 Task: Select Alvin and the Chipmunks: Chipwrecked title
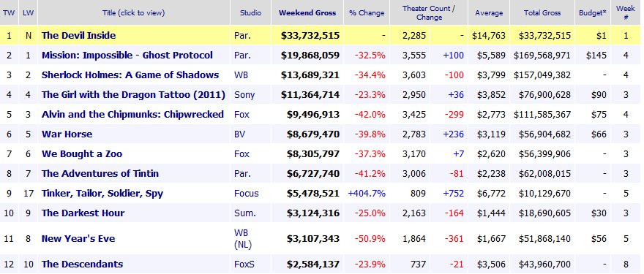tap(132, 115)
